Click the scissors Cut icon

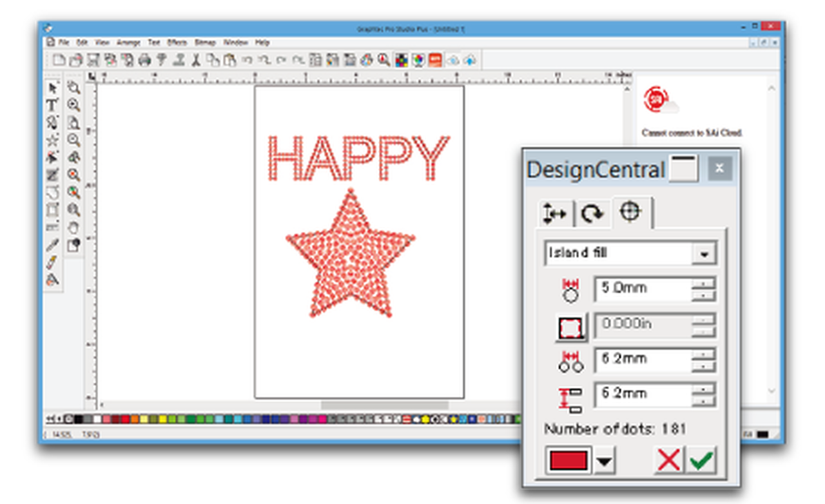195,60
